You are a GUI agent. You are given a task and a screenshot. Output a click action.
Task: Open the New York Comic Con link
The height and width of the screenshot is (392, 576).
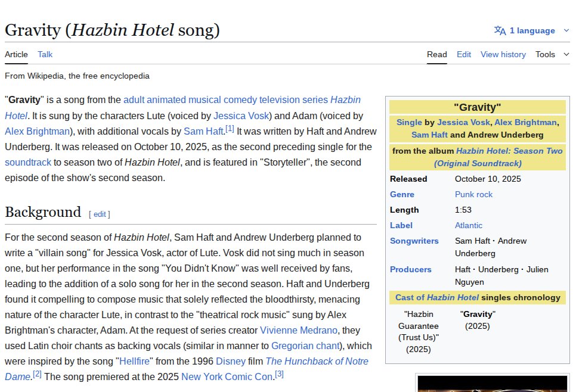227,377
